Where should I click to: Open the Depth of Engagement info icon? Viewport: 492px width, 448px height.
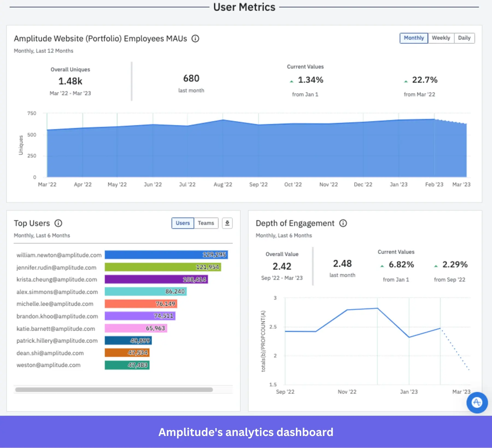point(344,223)
